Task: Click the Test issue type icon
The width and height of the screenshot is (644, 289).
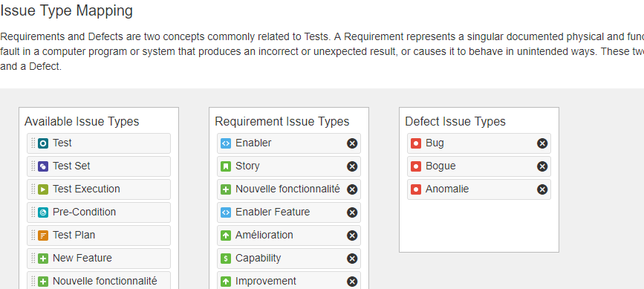Action: [43, 143]
